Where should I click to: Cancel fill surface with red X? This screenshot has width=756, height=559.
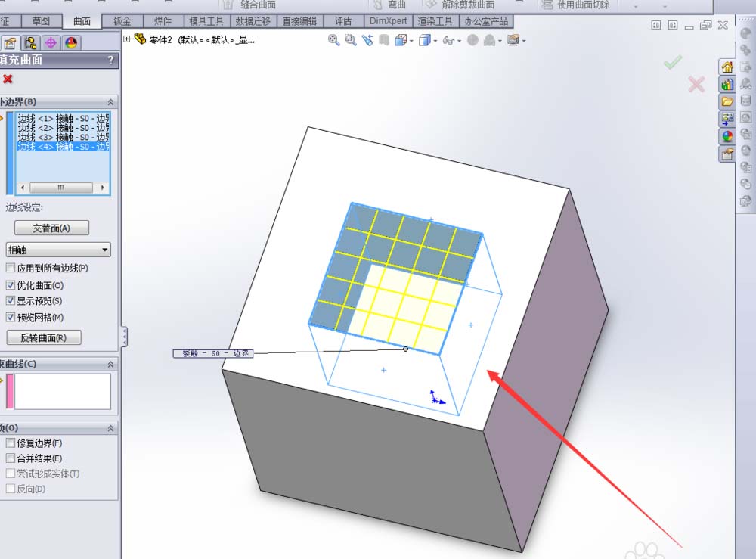(x=8, y=79)
